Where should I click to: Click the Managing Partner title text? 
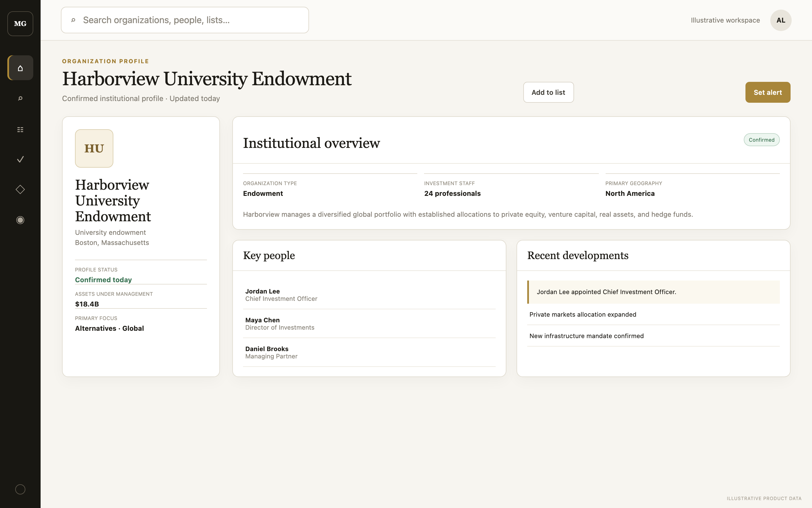tap(271, 356)
